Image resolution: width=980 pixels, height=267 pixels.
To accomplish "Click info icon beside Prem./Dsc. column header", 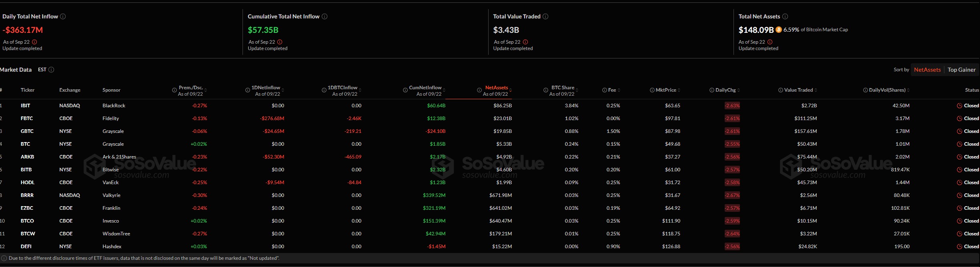I will pos(174,90).
